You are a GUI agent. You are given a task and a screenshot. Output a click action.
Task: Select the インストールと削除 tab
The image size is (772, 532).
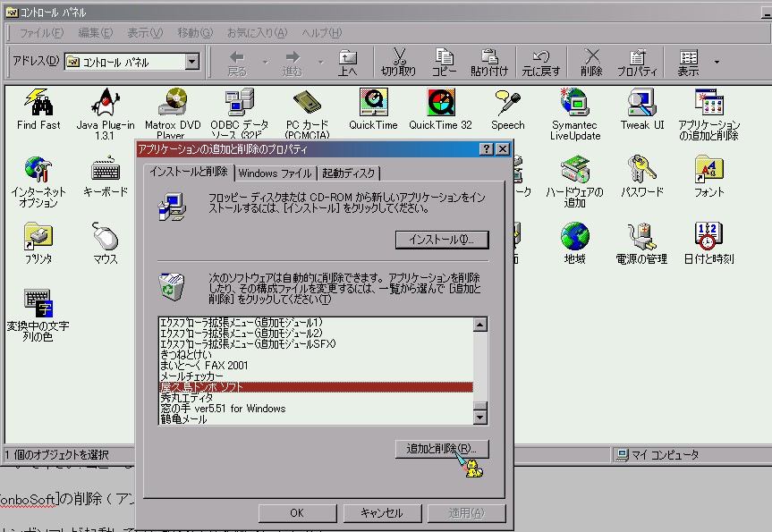click(189, 172)
